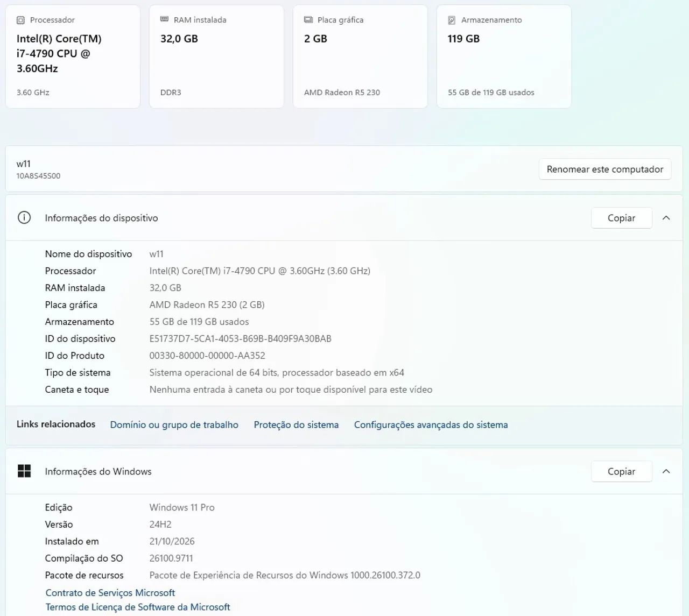
Task: Select the Pacote de recursos value text
Action: coord(285,575)
